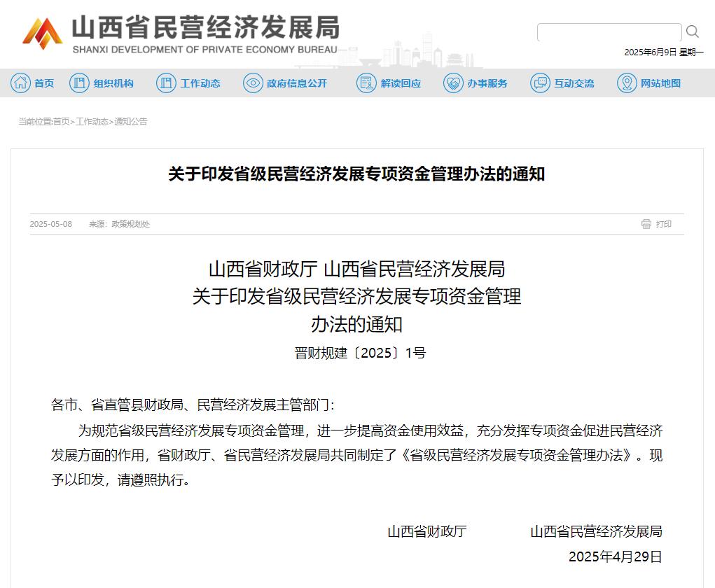Click the house icon beside 首页
The width and height of the screenshot is (715, 588).
[20, 83]
